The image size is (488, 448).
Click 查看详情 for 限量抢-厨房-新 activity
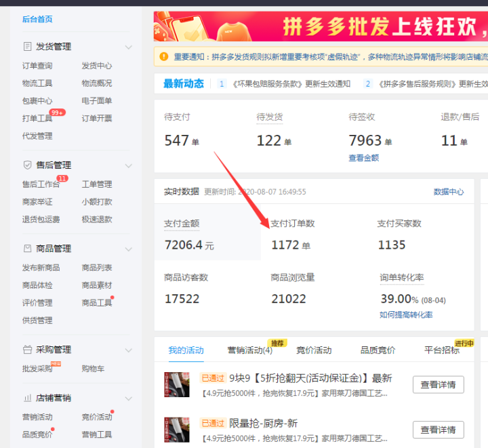[439, 430]
